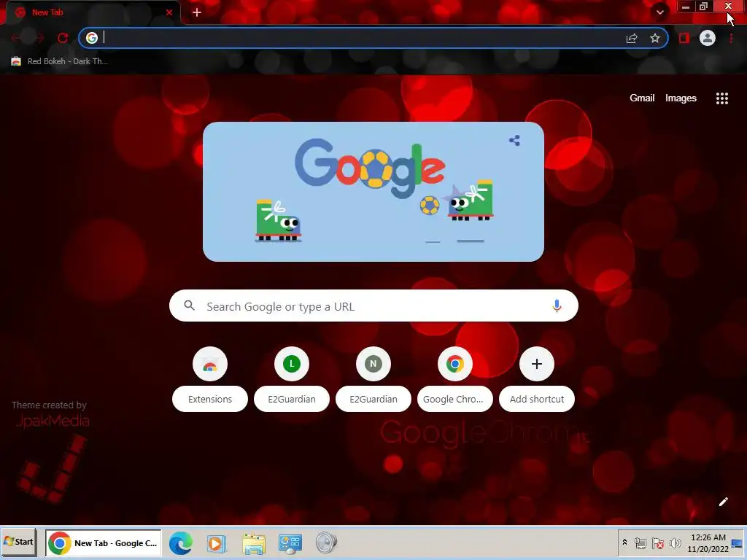Screen dimensions: 747x560
Task: Click the back navigation arrow
Action: coord(17,38)
